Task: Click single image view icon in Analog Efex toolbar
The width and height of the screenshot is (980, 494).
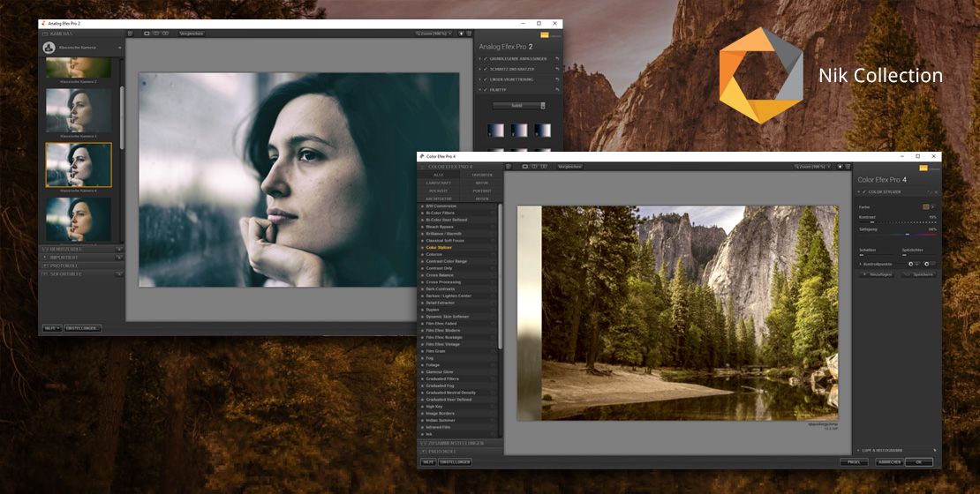Action: 147,34
